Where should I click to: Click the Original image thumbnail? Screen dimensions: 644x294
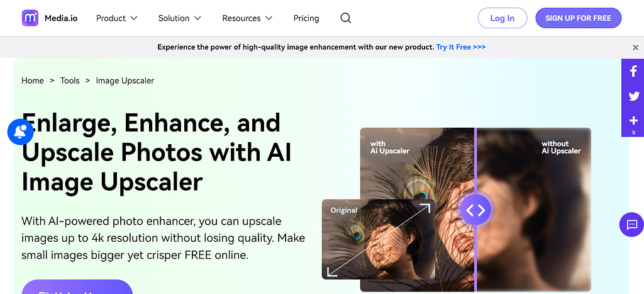(378, 239)
